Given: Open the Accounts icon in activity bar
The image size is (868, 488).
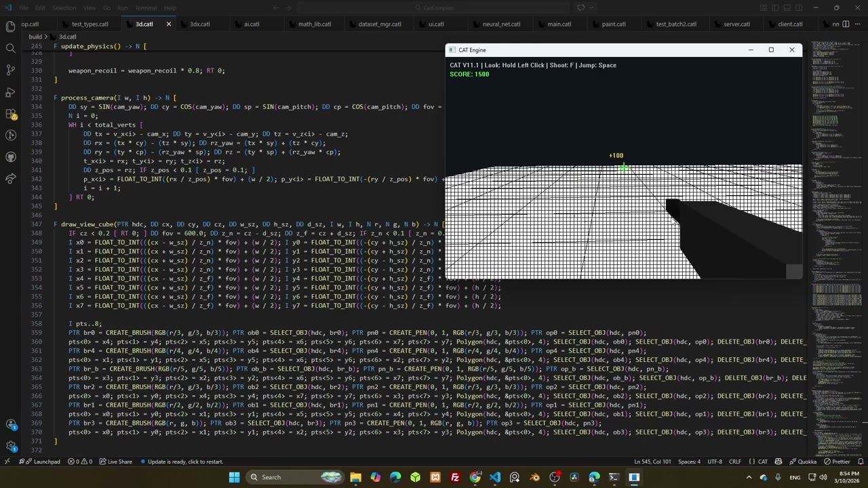Looking at the screenshot, I should 10,425.
